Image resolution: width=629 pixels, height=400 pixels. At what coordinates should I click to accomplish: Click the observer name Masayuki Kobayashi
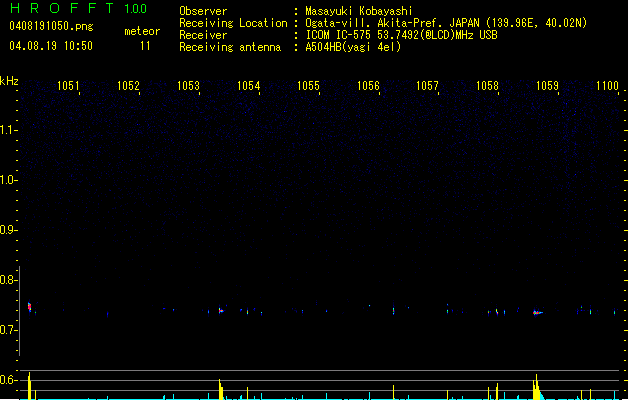click(359, 11)
